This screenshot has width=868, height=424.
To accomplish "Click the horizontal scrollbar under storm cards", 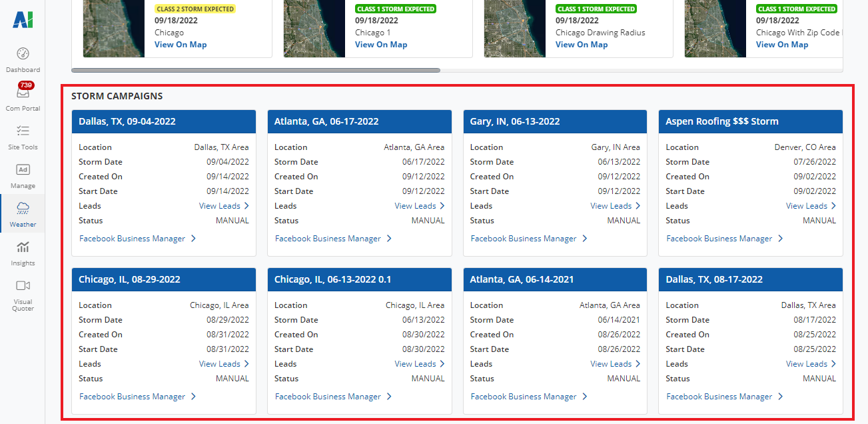I will pos(255,70).
